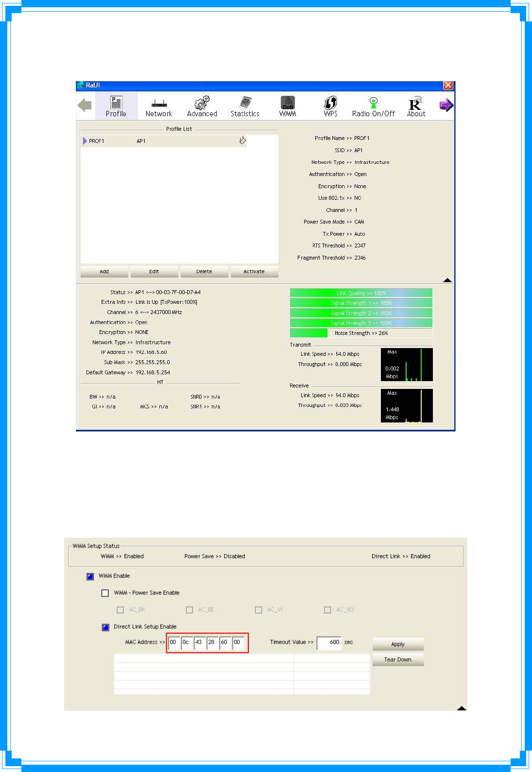532x772 pixels.
Task: Open the Statistics calculator icon
Action: 245,106
